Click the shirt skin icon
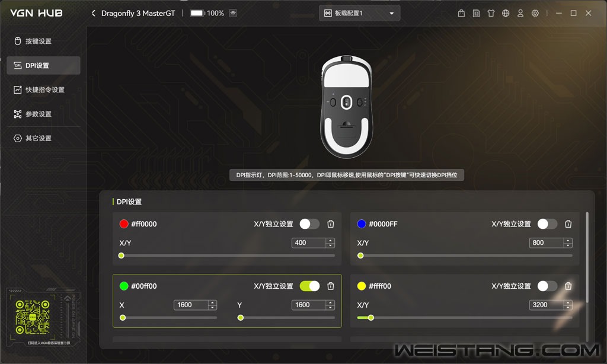Viewport: 607px width, 364px height. (491, 13)
